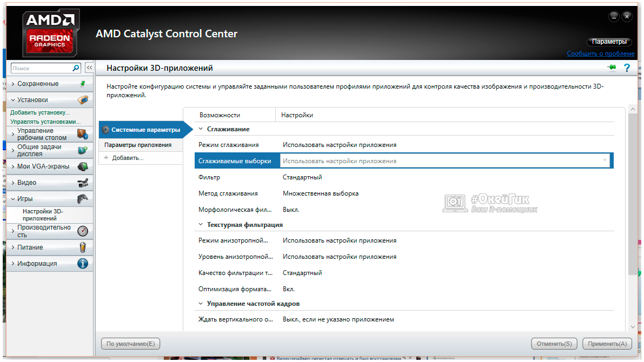Click the Ждать вертикального setting row
This screenshot has height=362, width=644.
click(x=404, y=319)
